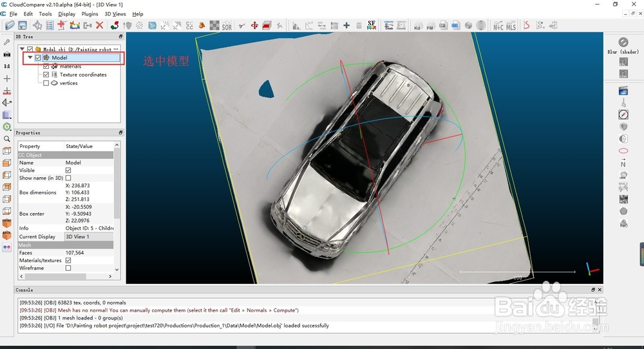Click the Save floppy disk icon
Viewport: 644px width, 349px height.
[22, 26]
